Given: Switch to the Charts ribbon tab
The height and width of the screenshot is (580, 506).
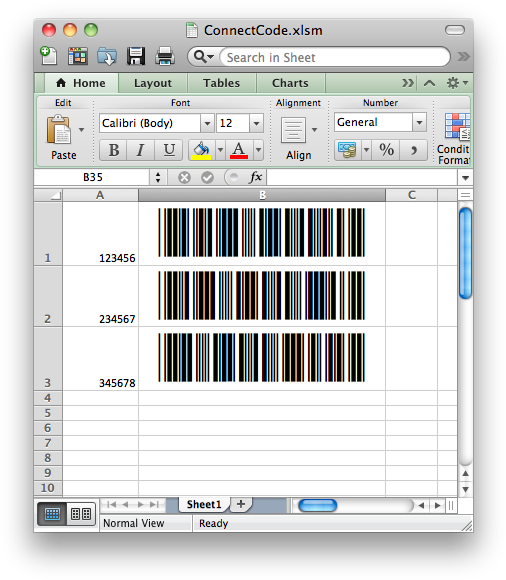Looking at the screenshot, I should coord(290,83).
